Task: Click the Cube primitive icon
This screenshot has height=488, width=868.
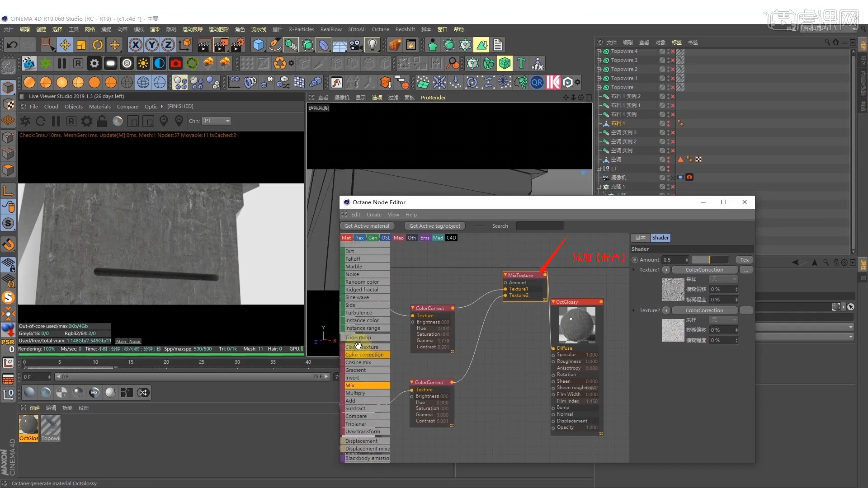Action: (x=258, y=45)
